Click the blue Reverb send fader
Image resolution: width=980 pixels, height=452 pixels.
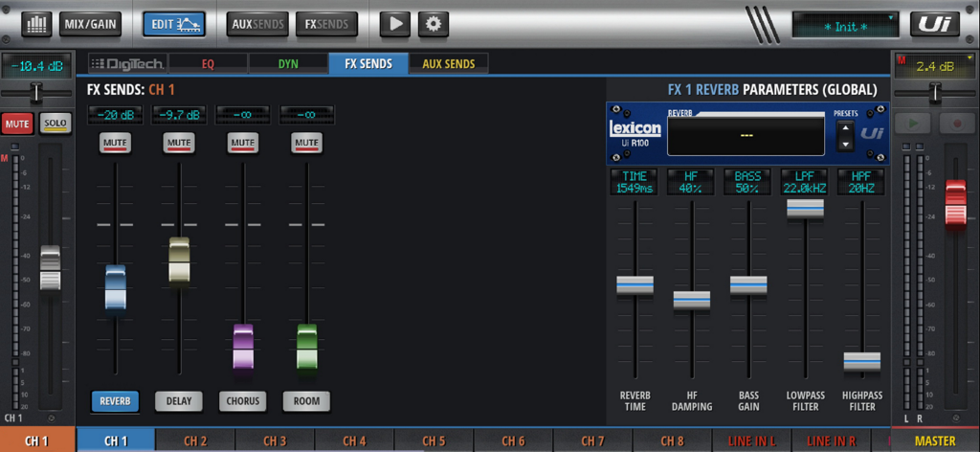[116, 287]
